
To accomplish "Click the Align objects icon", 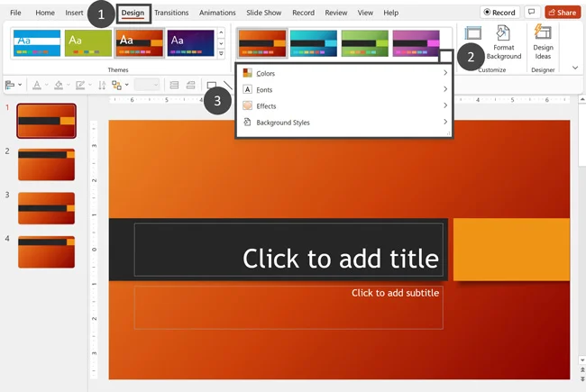I will point(10,86).
